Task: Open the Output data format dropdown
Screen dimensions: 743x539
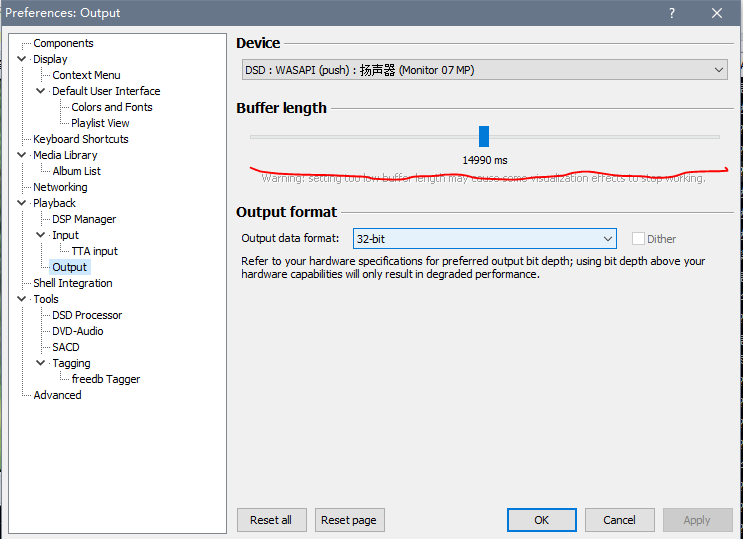Action: [484, 239]
